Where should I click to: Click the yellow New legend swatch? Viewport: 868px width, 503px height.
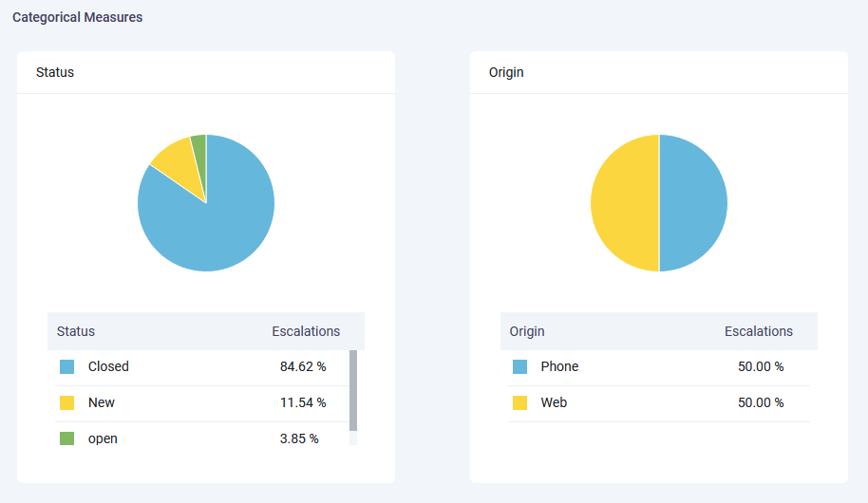(x=66, y=402)
